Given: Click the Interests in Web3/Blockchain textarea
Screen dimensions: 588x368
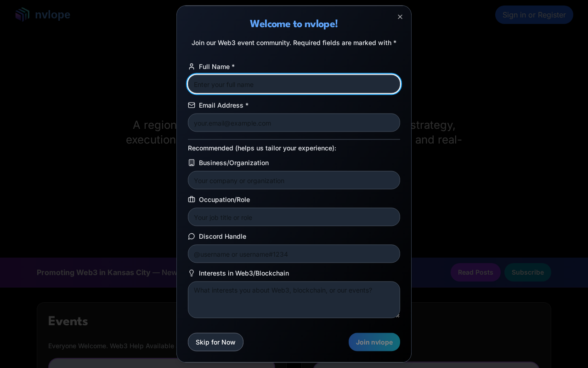Looking at the screenshot, I should [294, 300].
